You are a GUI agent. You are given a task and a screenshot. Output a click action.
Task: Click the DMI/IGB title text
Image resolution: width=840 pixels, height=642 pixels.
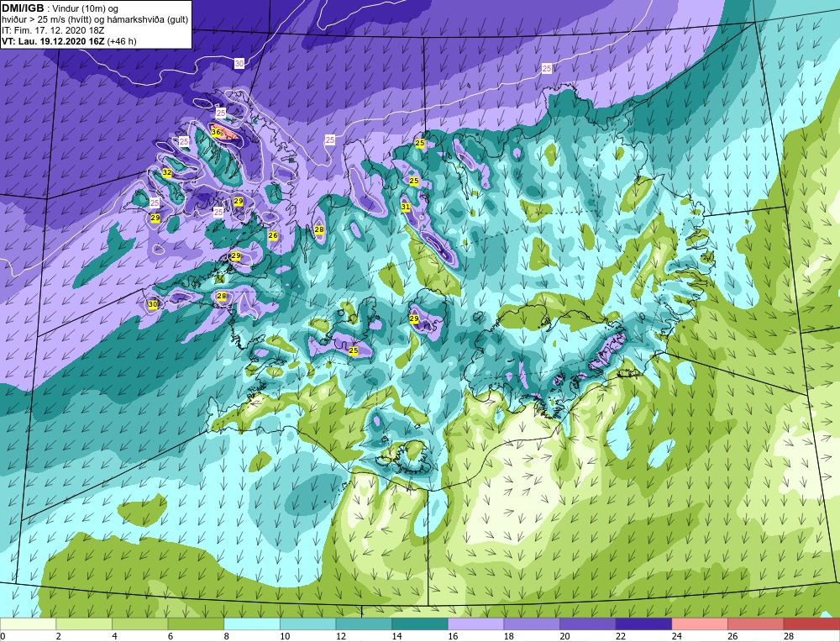23,8
